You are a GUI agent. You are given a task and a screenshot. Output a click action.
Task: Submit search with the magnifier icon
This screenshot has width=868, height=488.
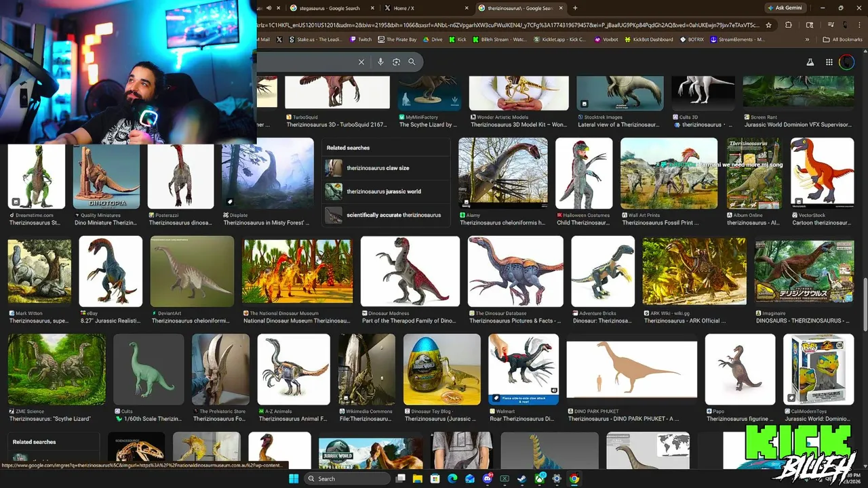coord(412,62)
